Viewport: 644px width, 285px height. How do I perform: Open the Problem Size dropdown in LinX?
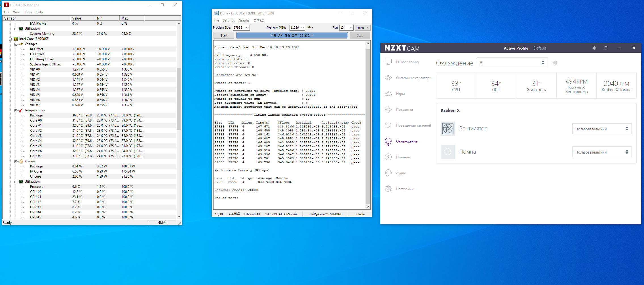pos(247,27)
